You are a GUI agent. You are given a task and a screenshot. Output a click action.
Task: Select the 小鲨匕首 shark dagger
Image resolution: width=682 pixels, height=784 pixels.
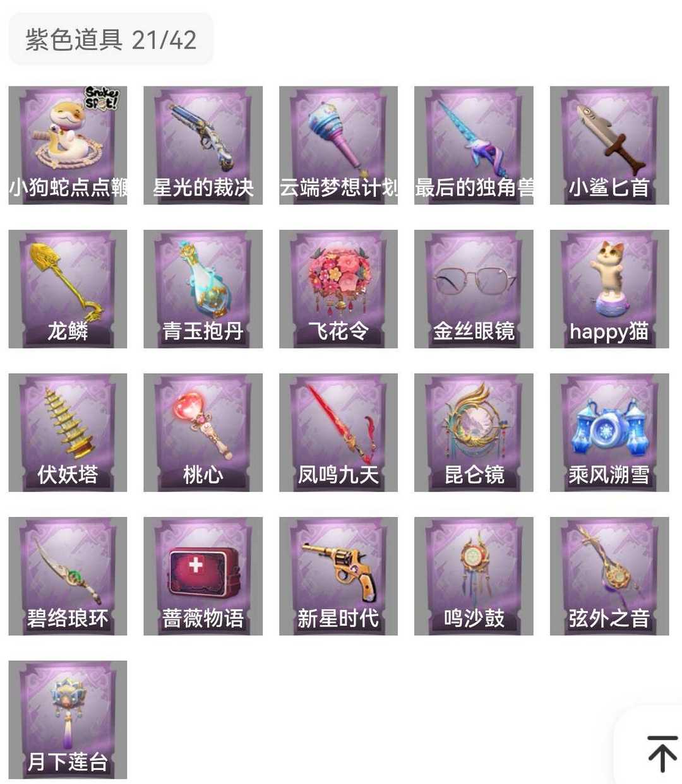pos(609,145)
